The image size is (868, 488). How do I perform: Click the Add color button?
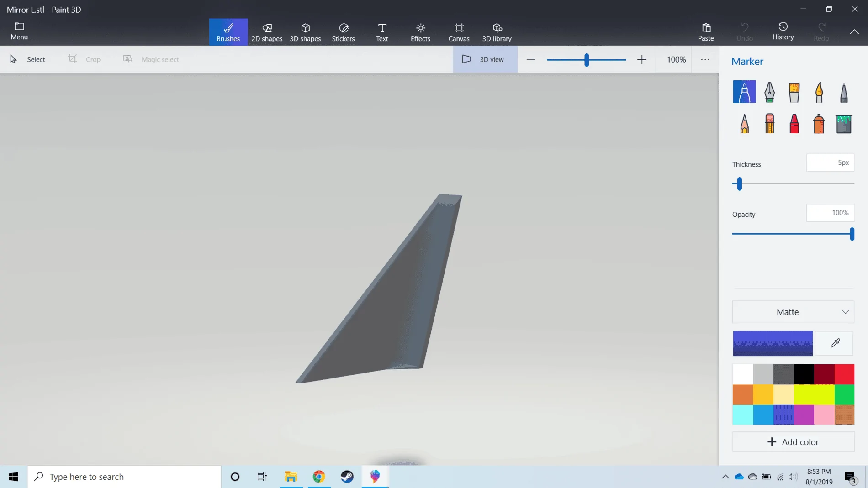tap(793, 442)
